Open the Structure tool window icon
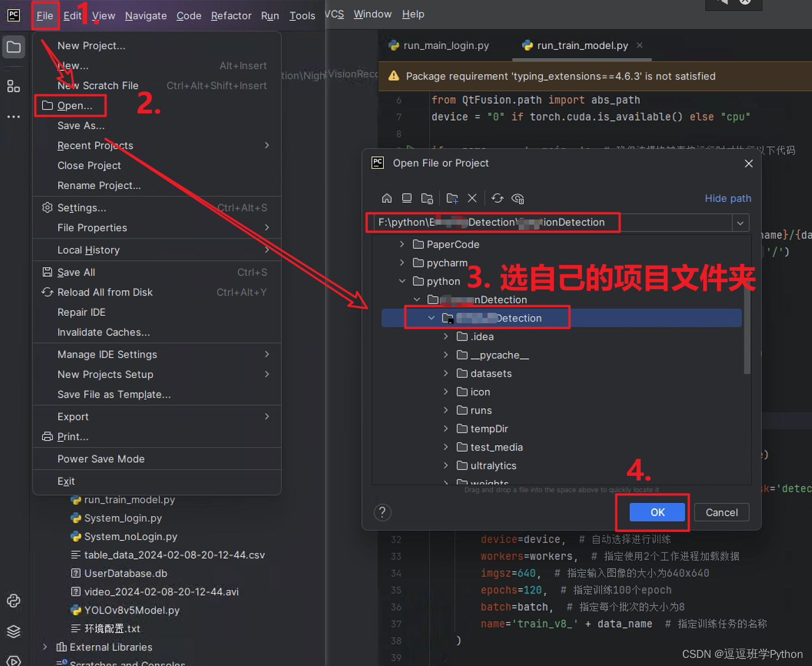The width and height of the screenshot is (812, 666). click(13, 86)
